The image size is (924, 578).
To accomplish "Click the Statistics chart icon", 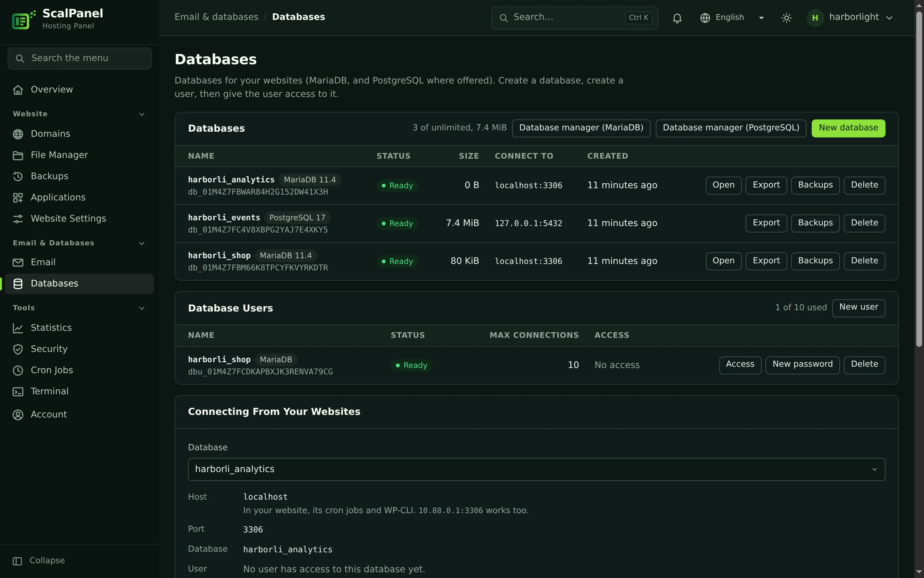I will pos(18,328).
